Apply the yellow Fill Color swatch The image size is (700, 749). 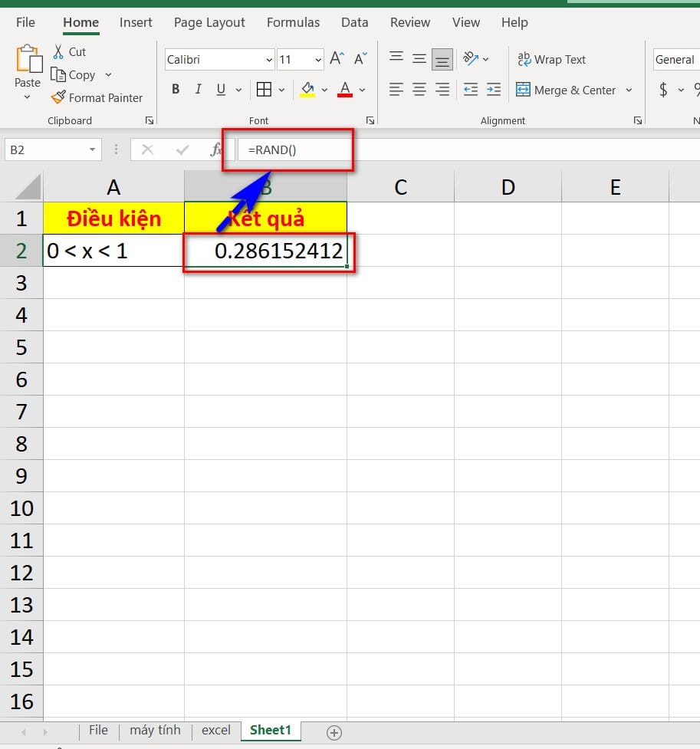point(308,90)
